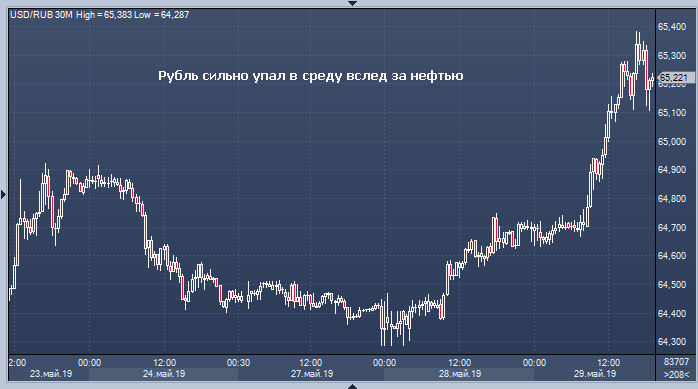The width and height of the screenshot is (698, 389).
Task: Click the 65,400 price axis level
Action: pos(672,27)
